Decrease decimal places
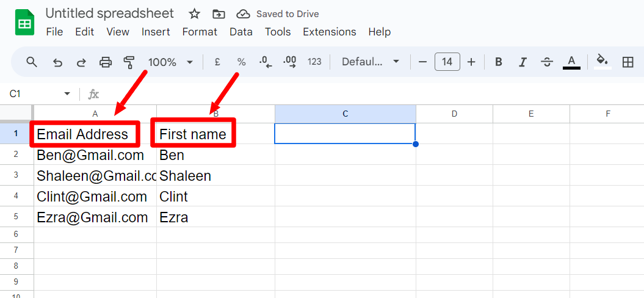 (x=266, y=62)
